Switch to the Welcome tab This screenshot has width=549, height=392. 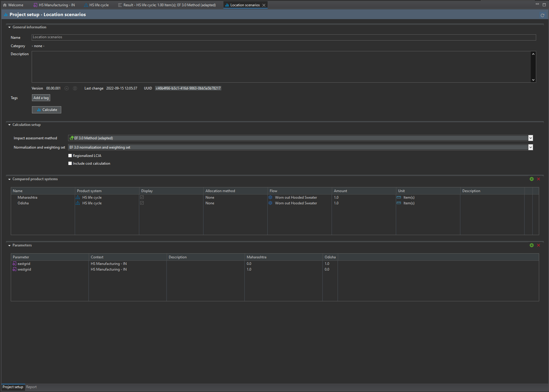pyautogui.click(x=13, y=5)
